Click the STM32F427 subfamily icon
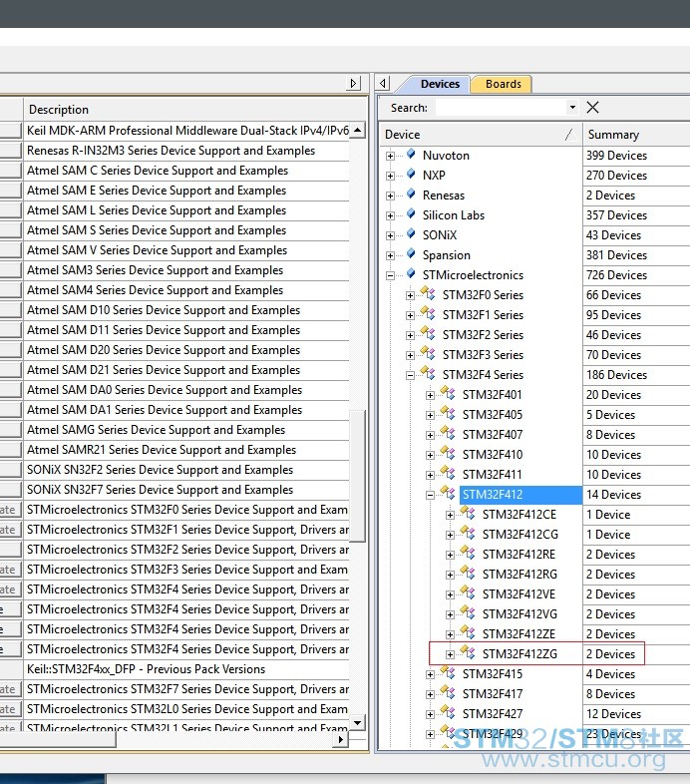Viewport: 690px width, 784px height. 448,713
